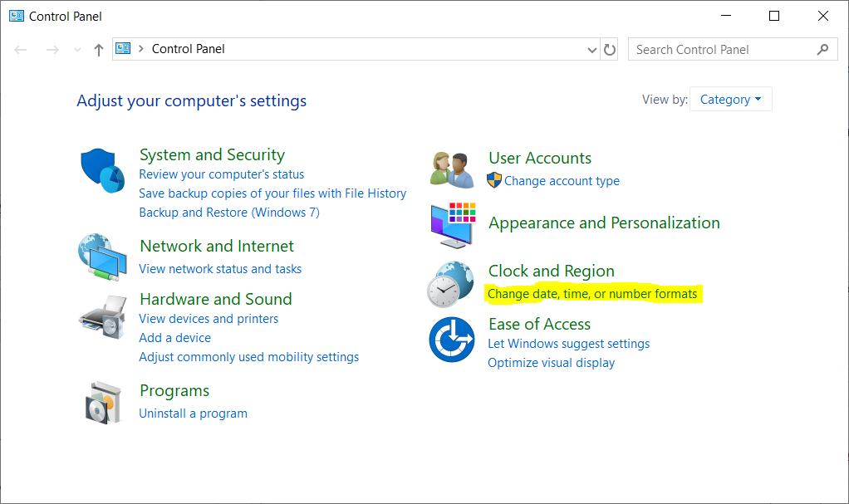Screen dimensions: 849x504
Task: Open the User Accounts heading
Action: [540, 158]
